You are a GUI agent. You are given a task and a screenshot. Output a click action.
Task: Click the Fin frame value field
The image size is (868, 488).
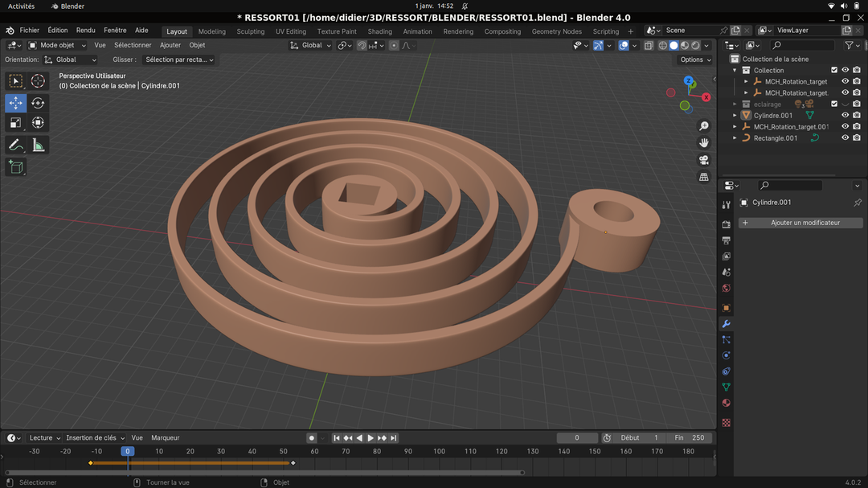pos(690,437)
